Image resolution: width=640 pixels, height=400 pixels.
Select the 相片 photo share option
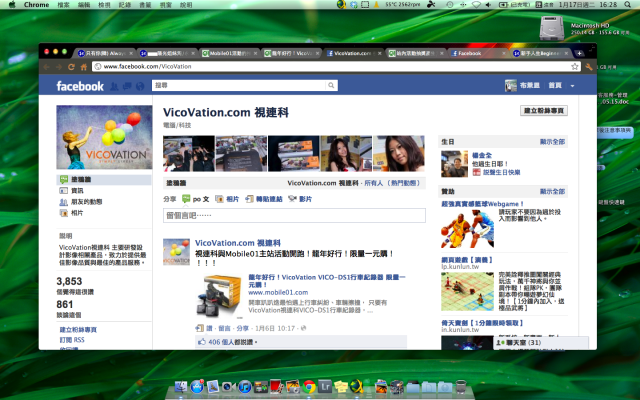227,199
